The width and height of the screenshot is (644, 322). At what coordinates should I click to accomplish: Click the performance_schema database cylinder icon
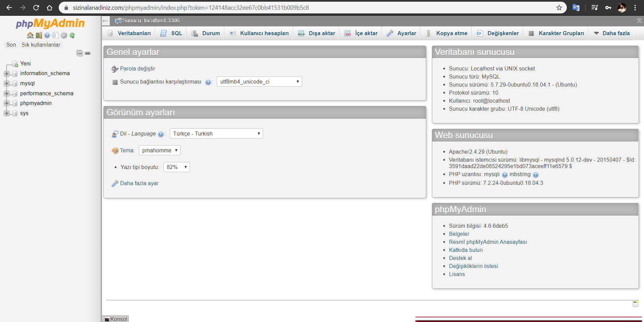[15, 94]
